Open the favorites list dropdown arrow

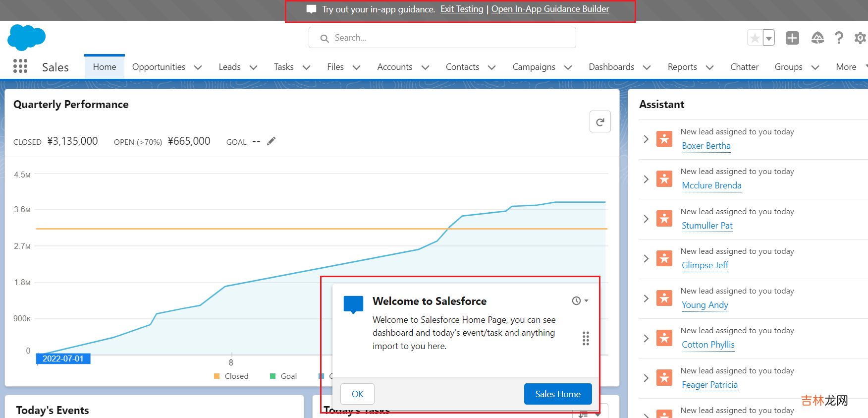click(769, 38)
